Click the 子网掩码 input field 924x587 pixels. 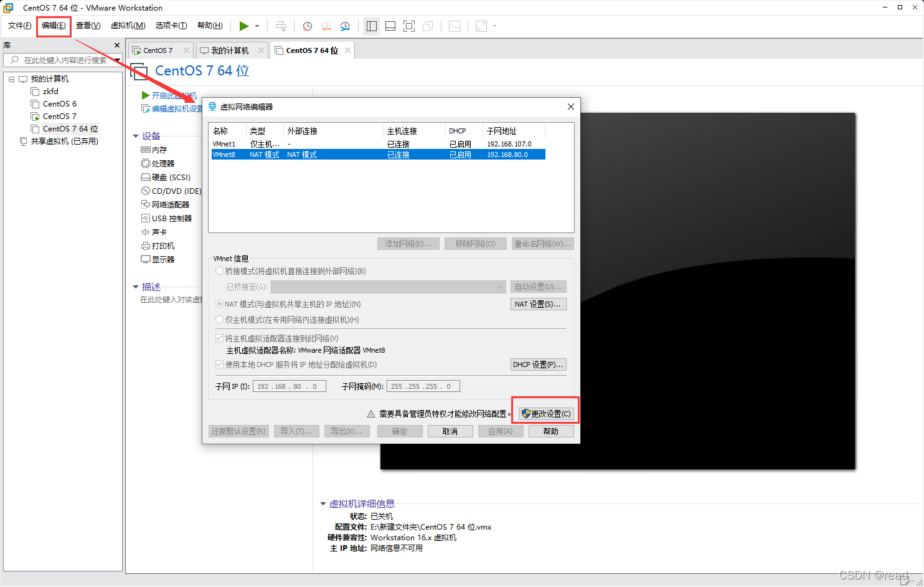coord(423,386)
